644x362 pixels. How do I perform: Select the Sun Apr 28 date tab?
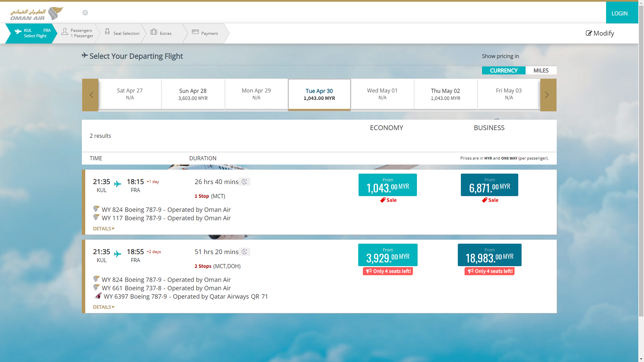(x=193, y=94)
